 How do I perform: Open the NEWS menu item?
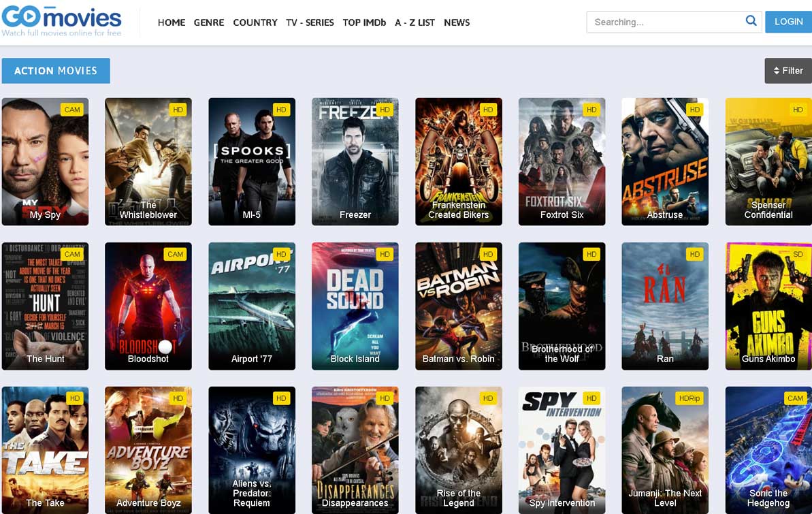[457, 22]
